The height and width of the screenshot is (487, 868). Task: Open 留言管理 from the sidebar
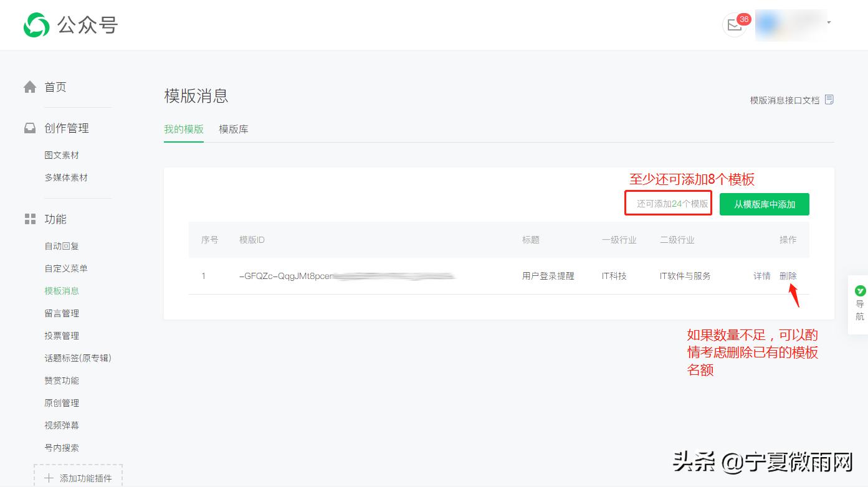[x=61, y=313]
